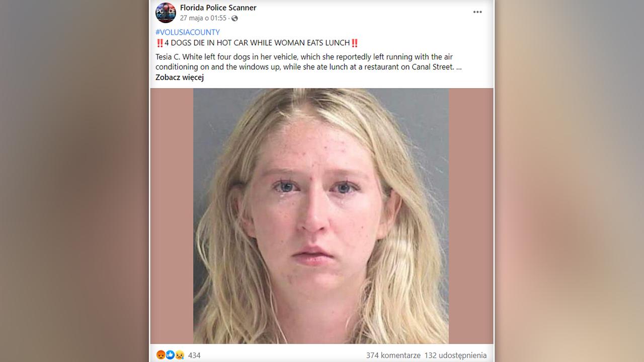Image resolution: width=644 pixels, height=362 pixels.
Task: View the 434 reactions count
Action: (194, 355)
